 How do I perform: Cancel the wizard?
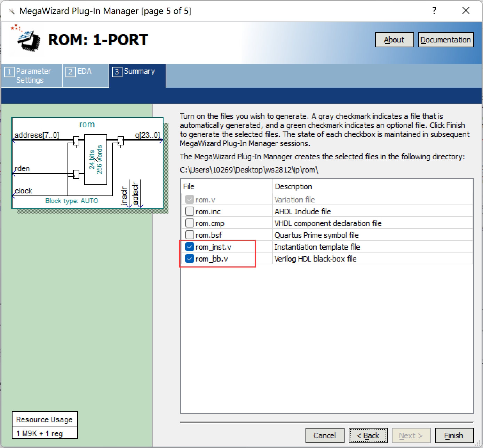[325, 435]
